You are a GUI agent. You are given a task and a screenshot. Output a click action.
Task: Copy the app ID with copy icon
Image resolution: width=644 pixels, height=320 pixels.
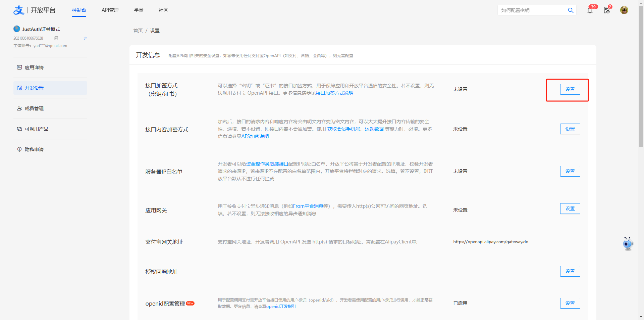coord(56,38)
